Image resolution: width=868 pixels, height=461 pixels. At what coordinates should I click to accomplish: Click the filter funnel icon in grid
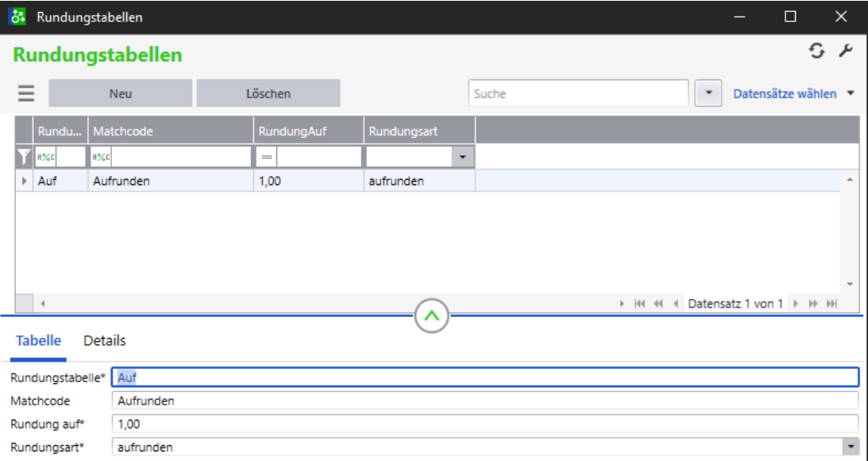(24, 157)
